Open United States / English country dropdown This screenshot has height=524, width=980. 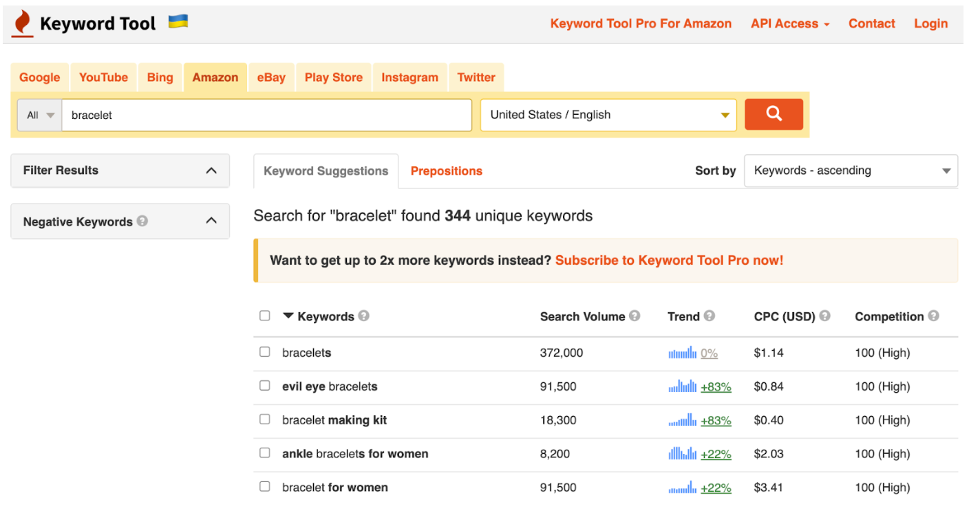click(x=608, y=115)
